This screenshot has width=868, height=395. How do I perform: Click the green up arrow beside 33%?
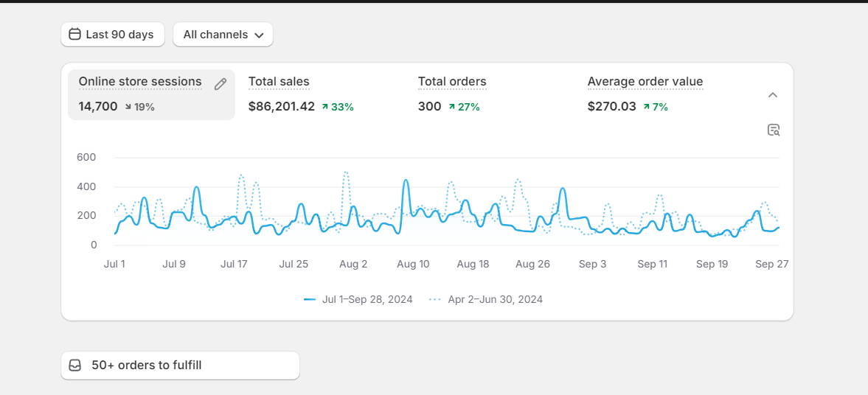(324, 107)
